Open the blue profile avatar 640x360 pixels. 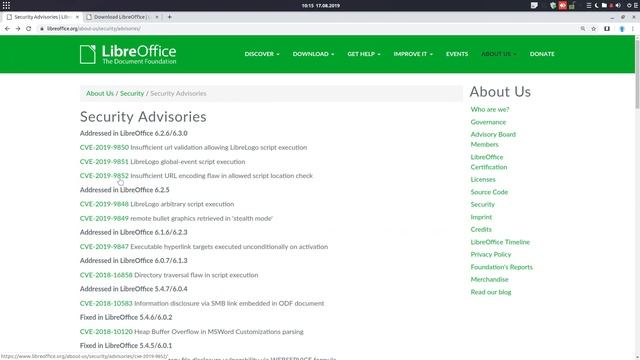tap(622, 29)
